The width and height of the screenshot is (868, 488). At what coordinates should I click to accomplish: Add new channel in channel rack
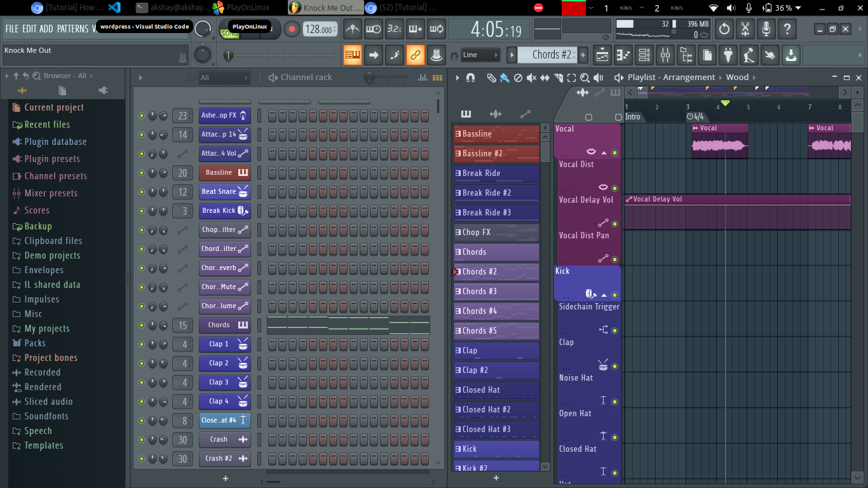[225, 477]
